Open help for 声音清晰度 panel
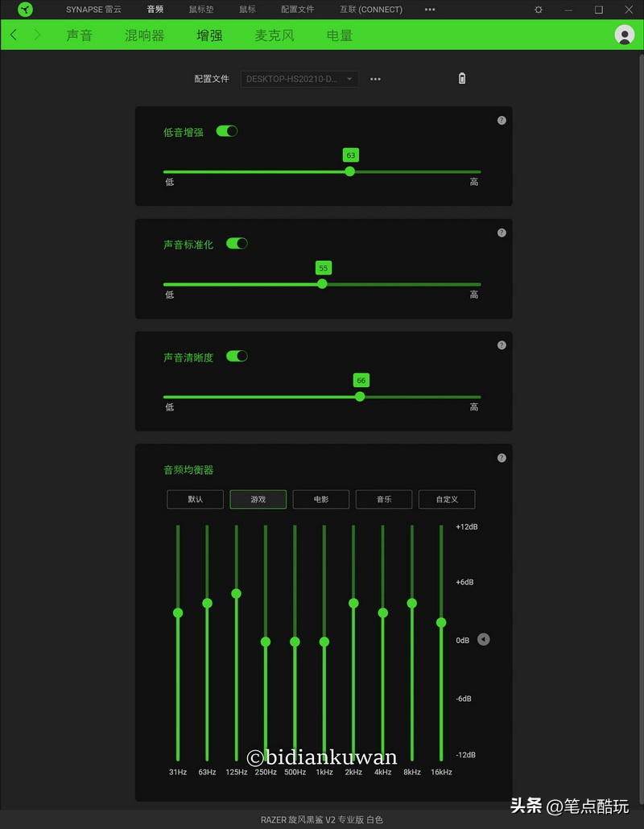The width and height of the screenshot is (644, 829). click(x=502, y=345)
